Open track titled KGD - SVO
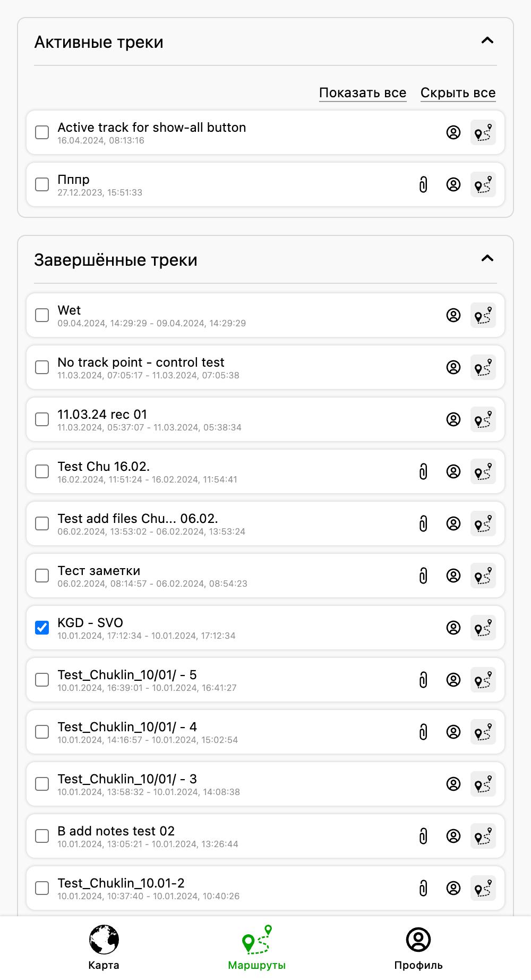The image size is (531, 980). click(90, 623)
